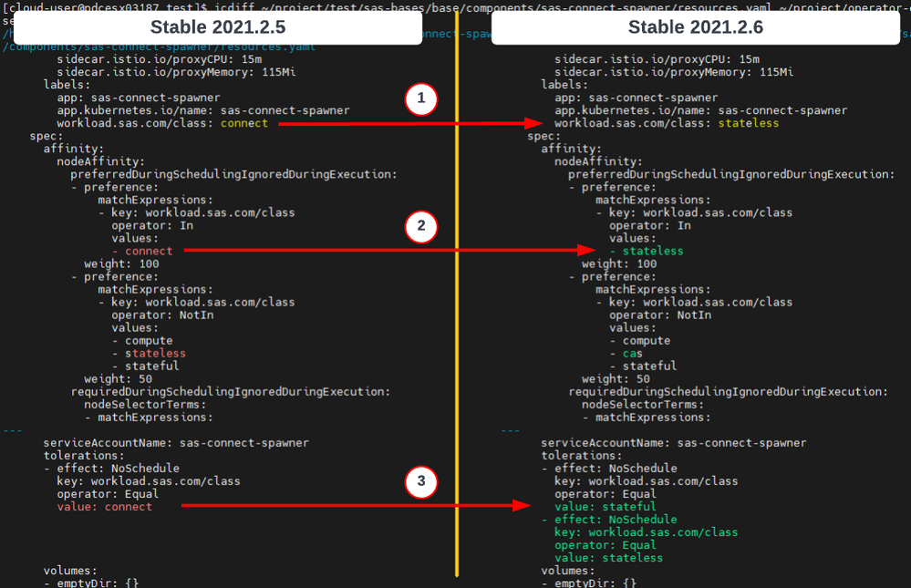Click the green 'value: stateful' toleration line
Image resolution: width=911 pixels, height=588 pixels.
[x=605, y=507]
